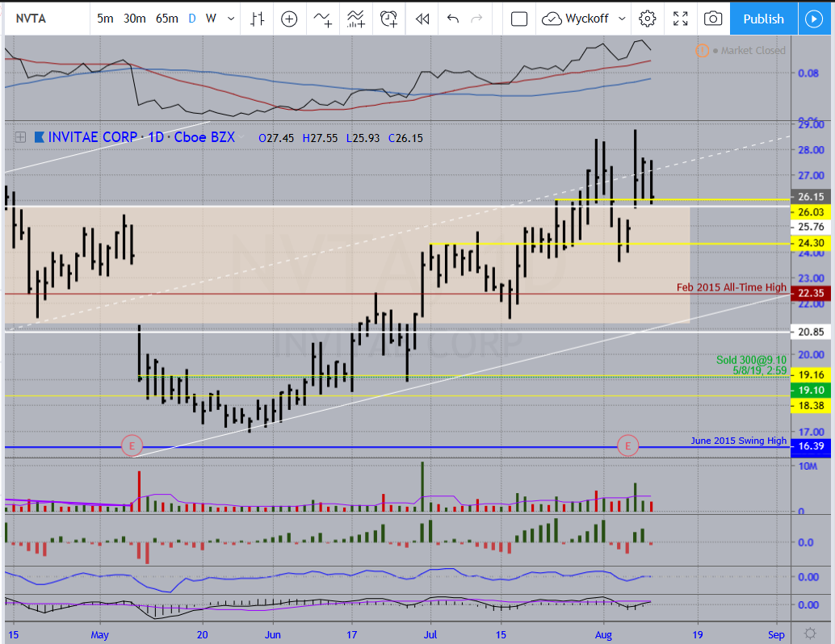Undo the last chart action
The width and height of the screenshot is (835, 644).
452,19
